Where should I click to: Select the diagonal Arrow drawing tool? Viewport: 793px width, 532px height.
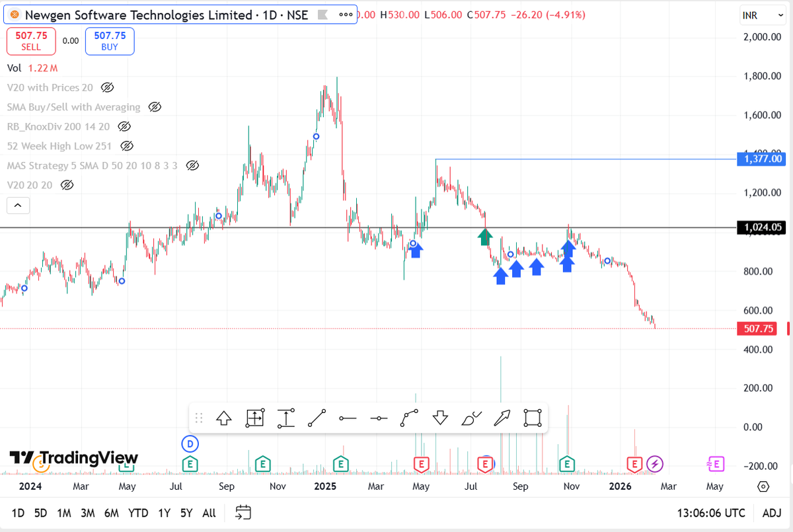point(502,418)
